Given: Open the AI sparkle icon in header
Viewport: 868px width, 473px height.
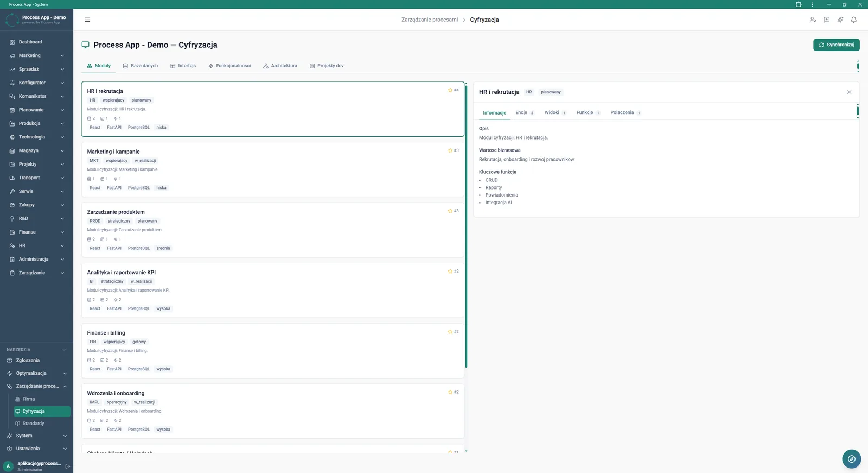Looking at the screenshot, I should pos(840,20).
